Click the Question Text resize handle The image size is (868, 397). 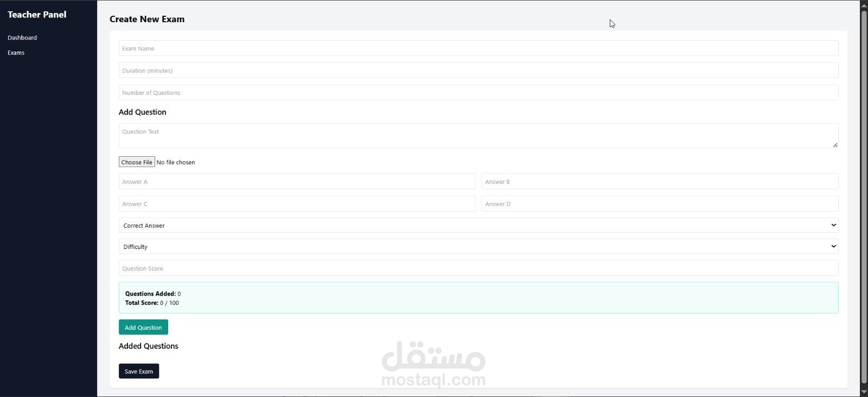[x=835, y=145]
